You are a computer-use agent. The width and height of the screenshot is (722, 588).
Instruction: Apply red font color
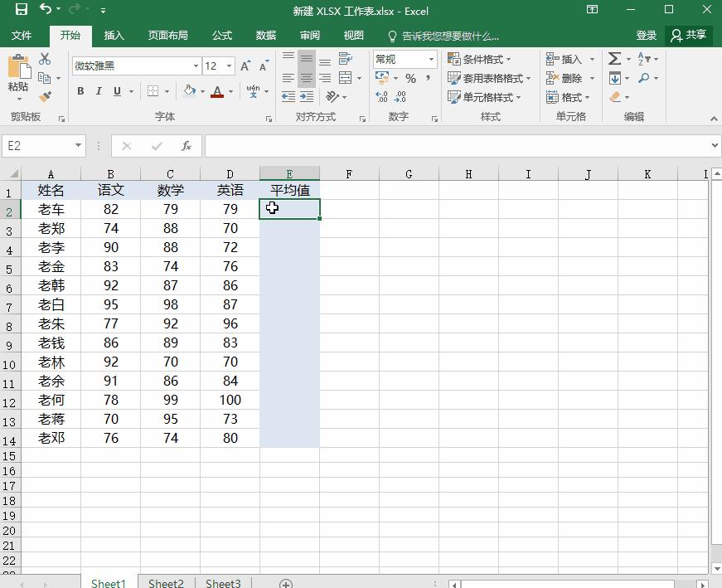pos(217,91)
